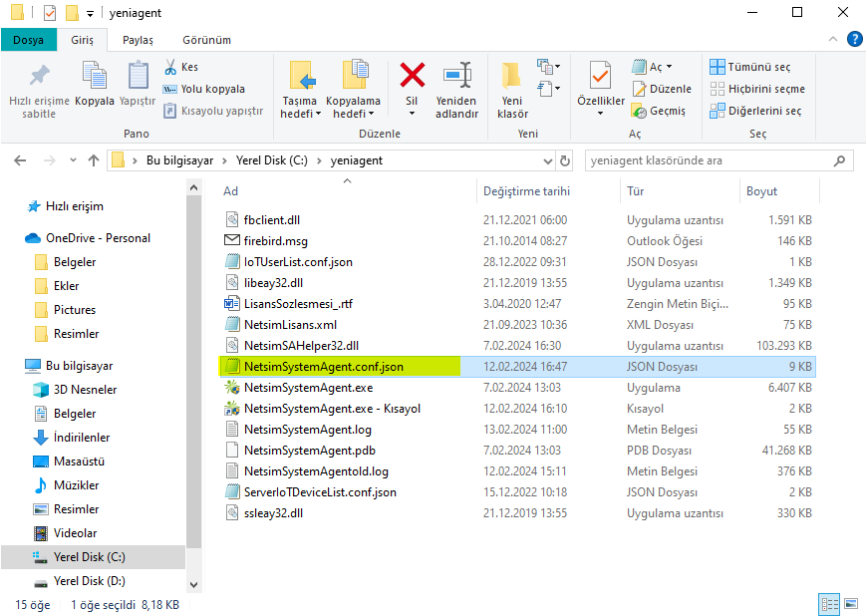
Task: Select all files with Tümünü seç
Action: point(750,67)
